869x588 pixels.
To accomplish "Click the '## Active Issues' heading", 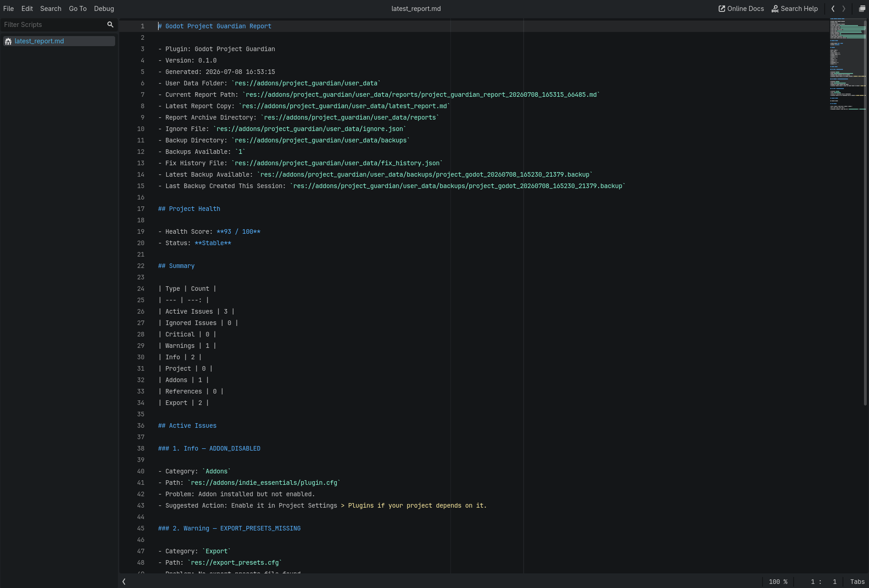I will click(187, 425).
